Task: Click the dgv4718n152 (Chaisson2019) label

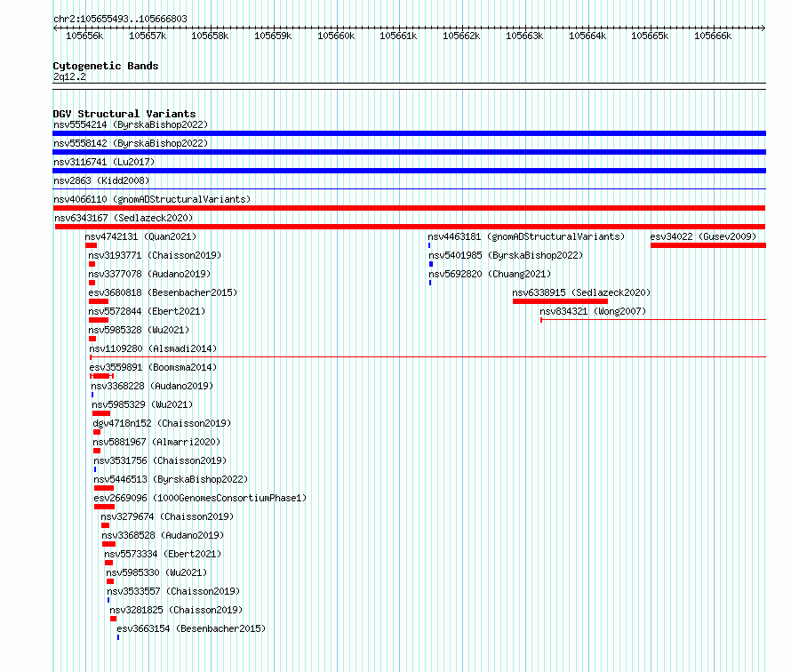Action: pyautogui.click(x=162, y=423)
